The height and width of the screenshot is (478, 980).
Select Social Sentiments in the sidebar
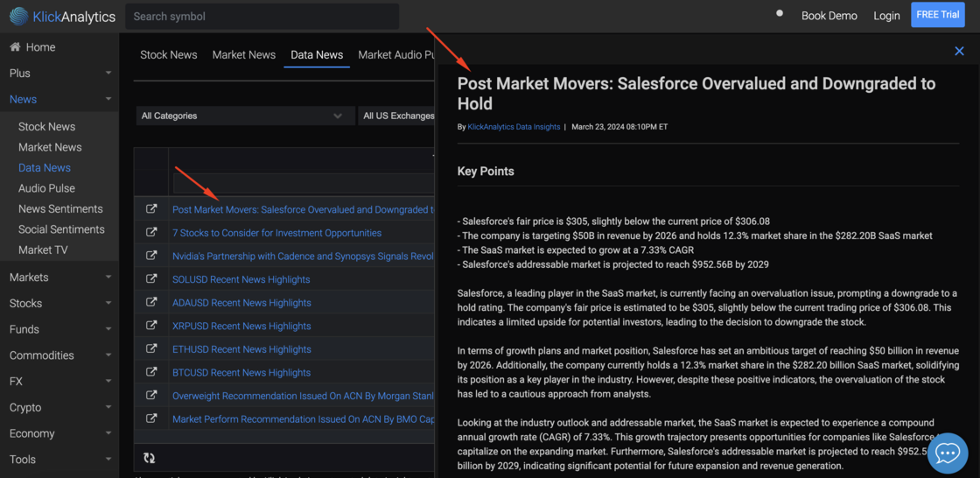(x=60, y=229)
